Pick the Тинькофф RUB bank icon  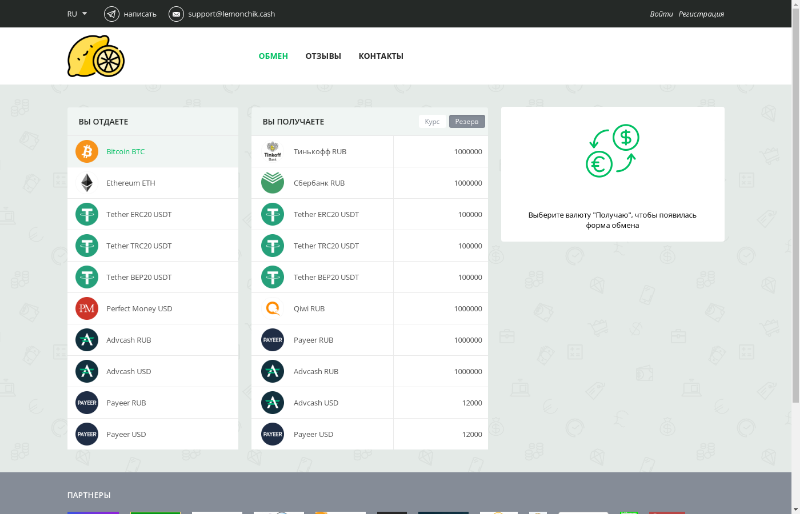tap(272, 152)
